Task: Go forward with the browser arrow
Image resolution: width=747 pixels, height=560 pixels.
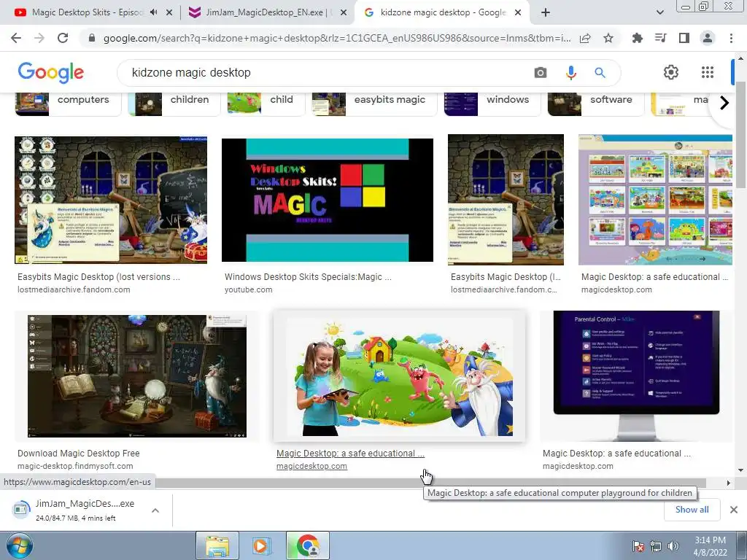Action: pyautogui.click(x=39, y=38)
